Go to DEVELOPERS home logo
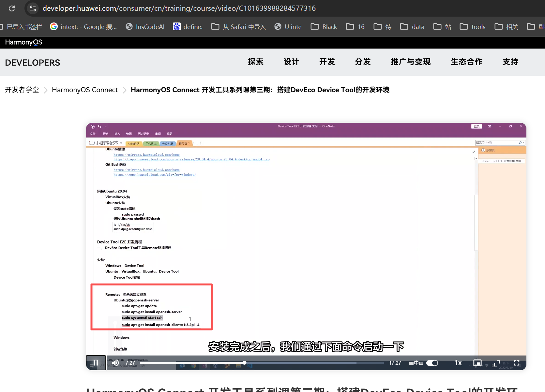 (33, 63)
